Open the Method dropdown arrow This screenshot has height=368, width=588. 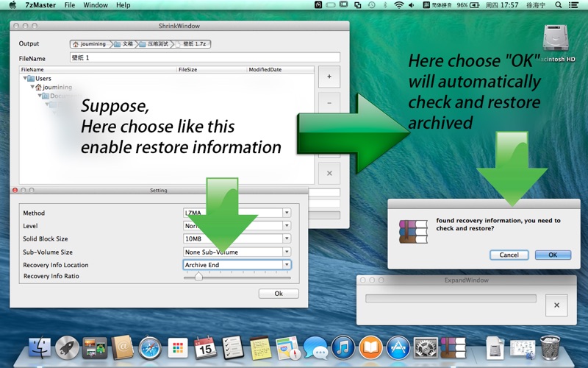click(287, 213)
